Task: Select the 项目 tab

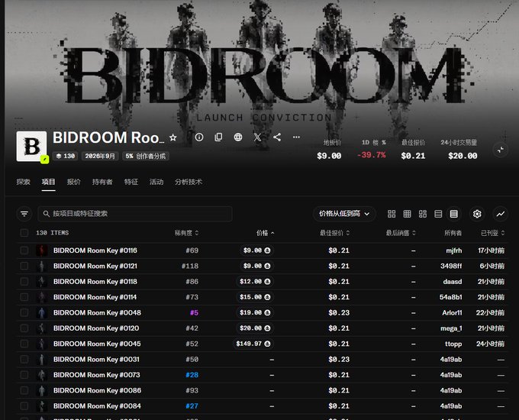Action: point(48,182)
